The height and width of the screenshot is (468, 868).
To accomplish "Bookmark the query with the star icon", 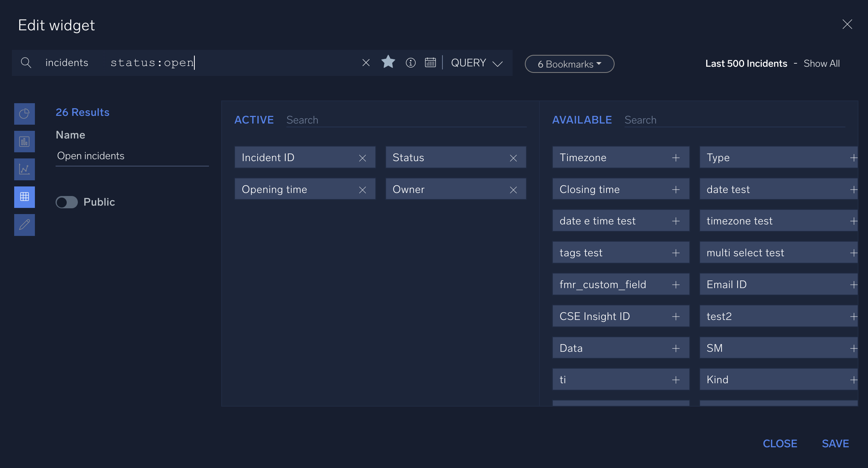I will tap(388, 63).
